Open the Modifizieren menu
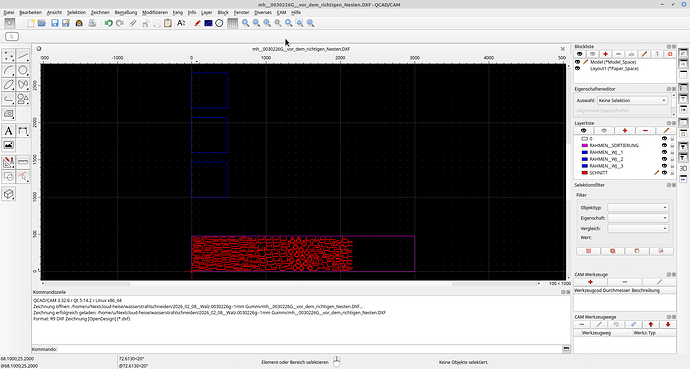 155,12
